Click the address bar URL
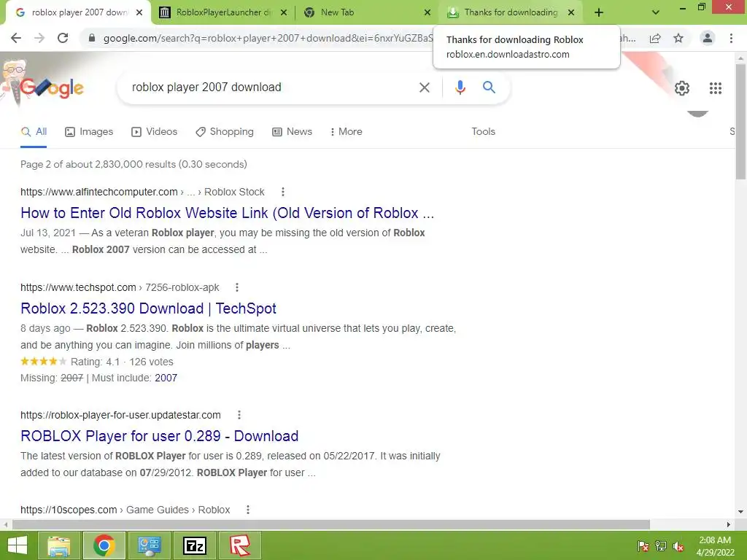Screen dimensions: 747x560 [x=268, y=38]
